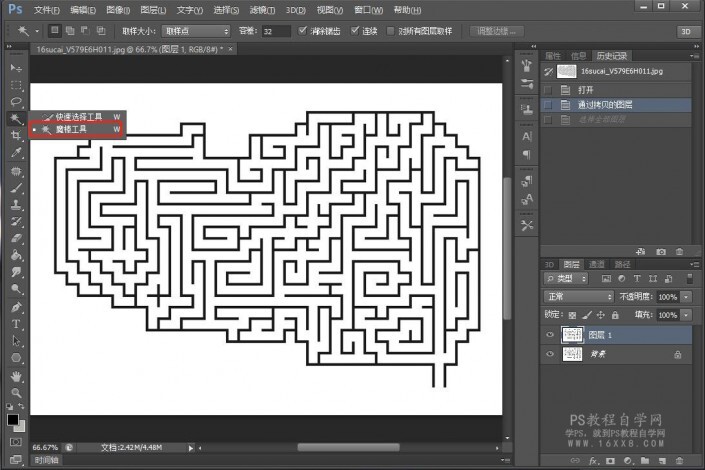Activate the Horizontal Type tool (T)

[16, 324]
